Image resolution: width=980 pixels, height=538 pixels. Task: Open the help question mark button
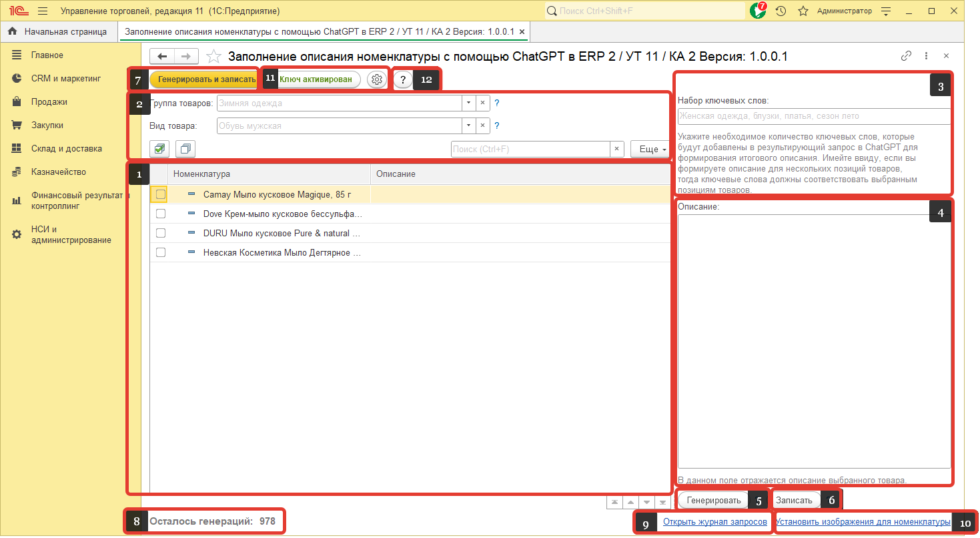[x=403, y=79]
